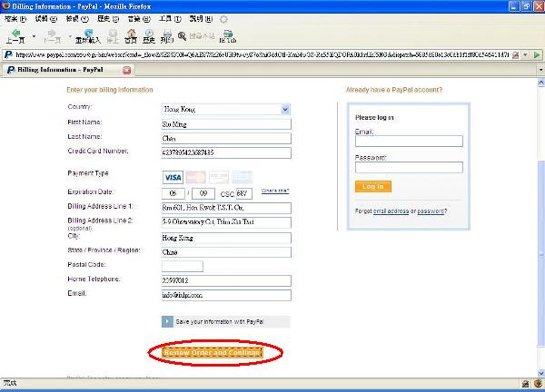545x392 pixels.
Task: Open the forgot email address link
Action: [391, 211]
